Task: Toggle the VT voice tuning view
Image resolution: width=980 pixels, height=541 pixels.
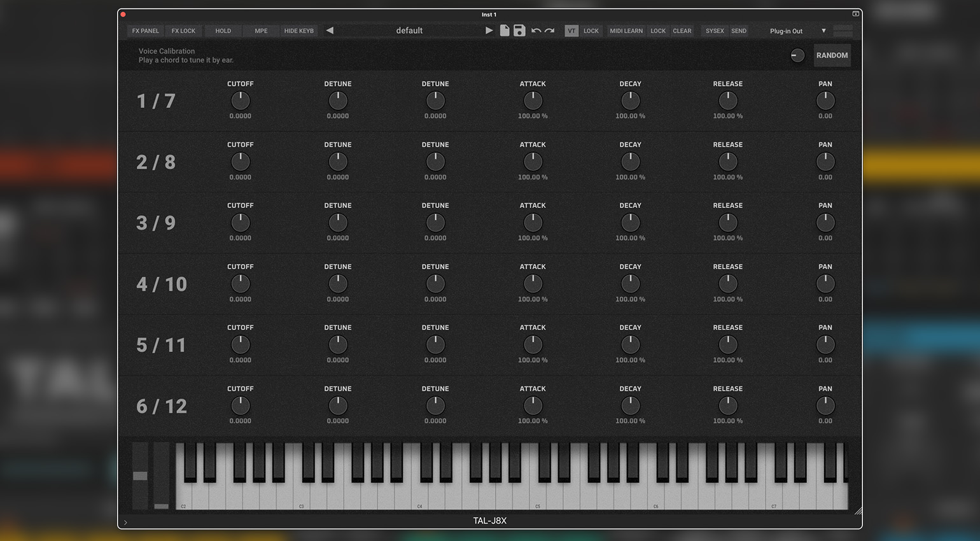Action: point(571,31)
